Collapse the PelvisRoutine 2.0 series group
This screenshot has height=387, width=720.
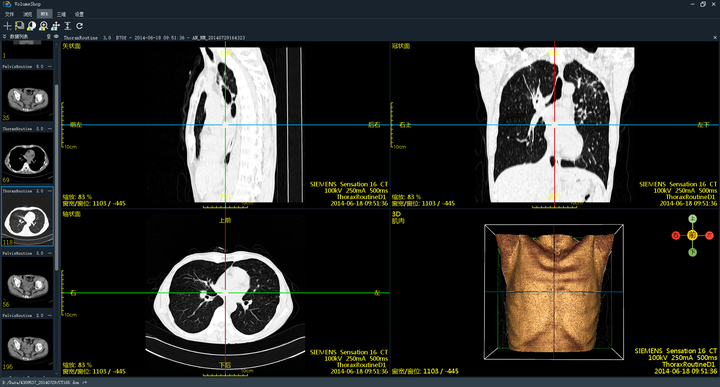50,316
